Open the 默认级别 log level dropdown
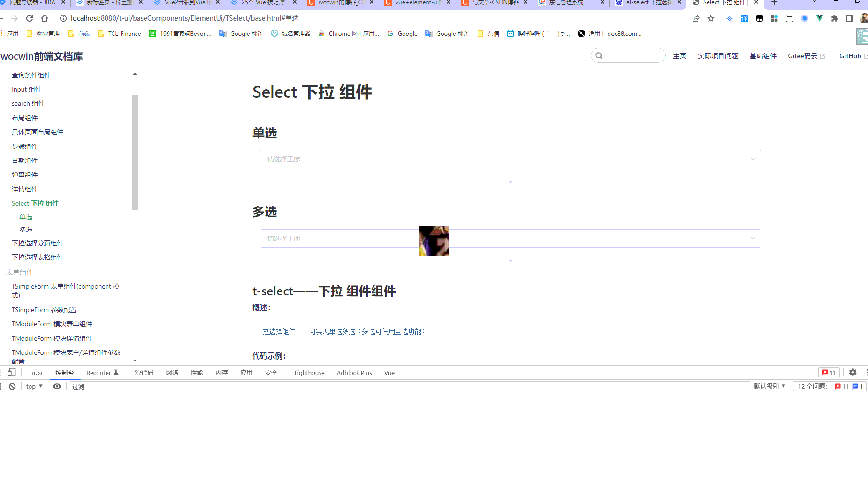Screen dimensions: 868x482 (769, 386)
